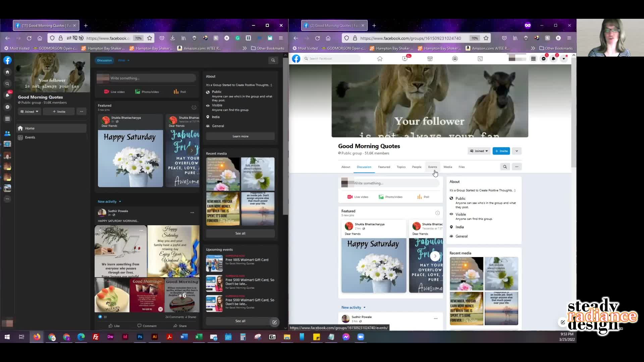Image resolution: width=644 pixels, height=362 pixels.
Task: Open People tab in right window
Action: (417, 167)
